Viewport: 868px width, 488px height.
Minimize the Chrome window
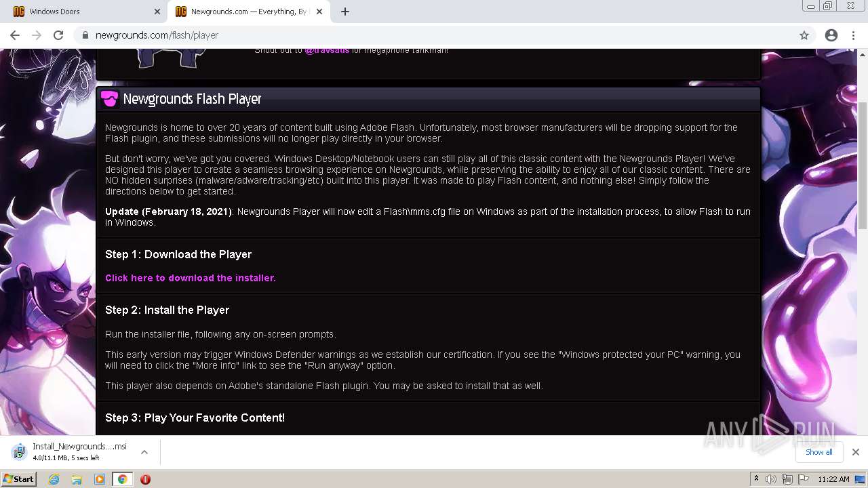point(810,6)
